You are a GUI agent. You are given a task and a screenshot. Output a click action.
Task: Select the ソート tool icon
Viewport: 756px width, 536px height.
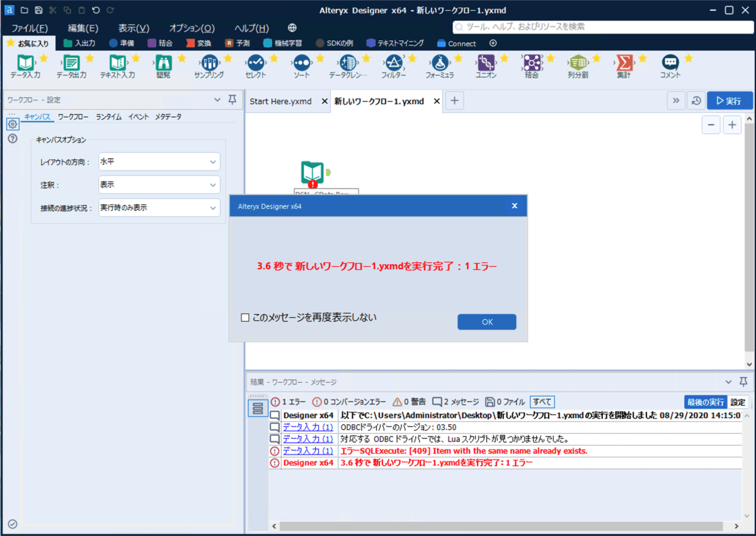pos(301,64)
